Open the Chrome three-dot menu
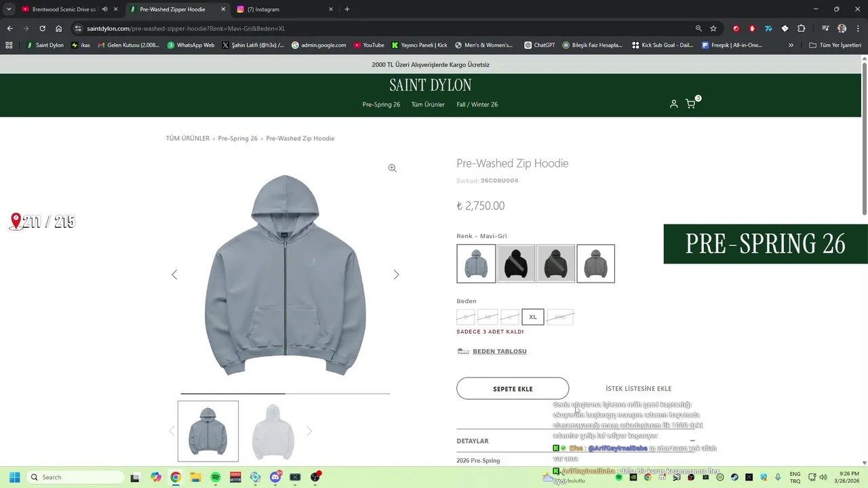Image resolution: width=868 pixels, height=488 pixels. pos(857,28)
